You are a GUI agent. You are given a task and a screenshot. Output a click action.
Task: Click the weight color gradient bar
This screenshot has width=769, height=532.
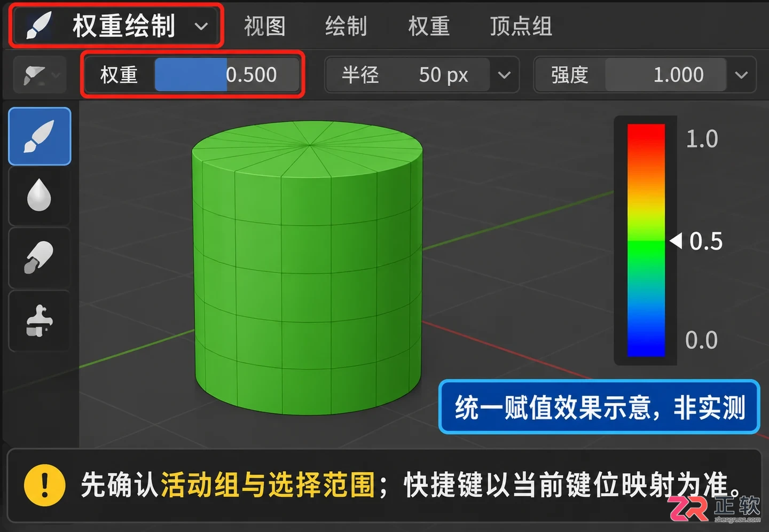point(646,240)
